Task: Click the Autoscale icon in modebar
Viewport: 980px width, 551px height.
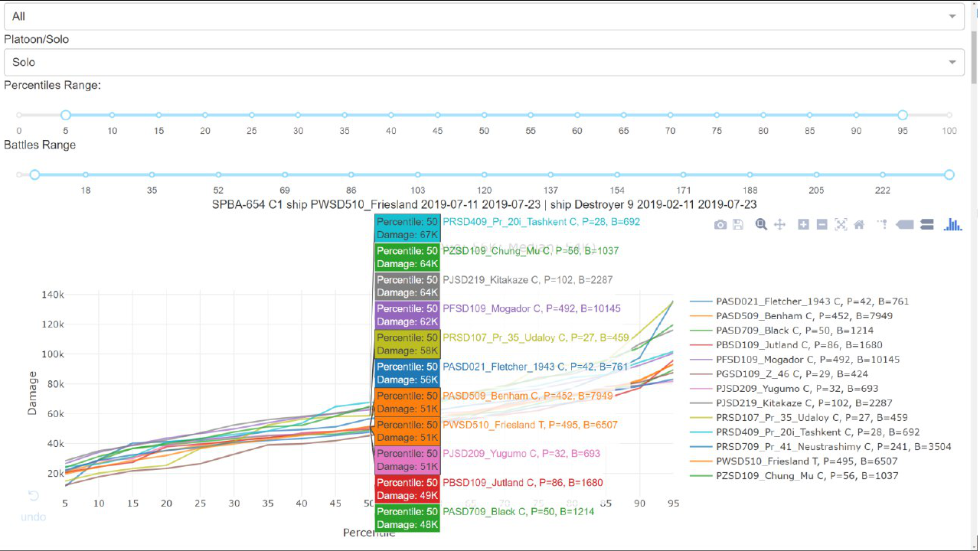Action: tap(841, 224)
